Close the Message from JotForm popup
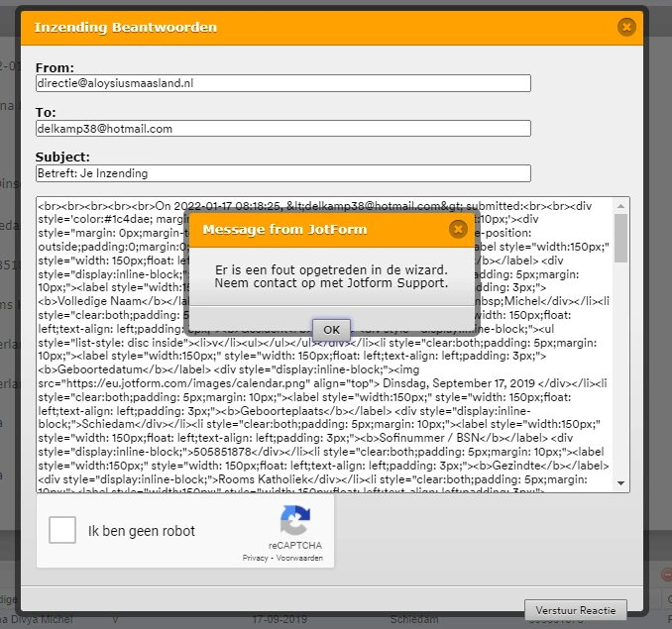Image resolution: width=672 pixels, height=629 pixels. [x=458, y=229]
